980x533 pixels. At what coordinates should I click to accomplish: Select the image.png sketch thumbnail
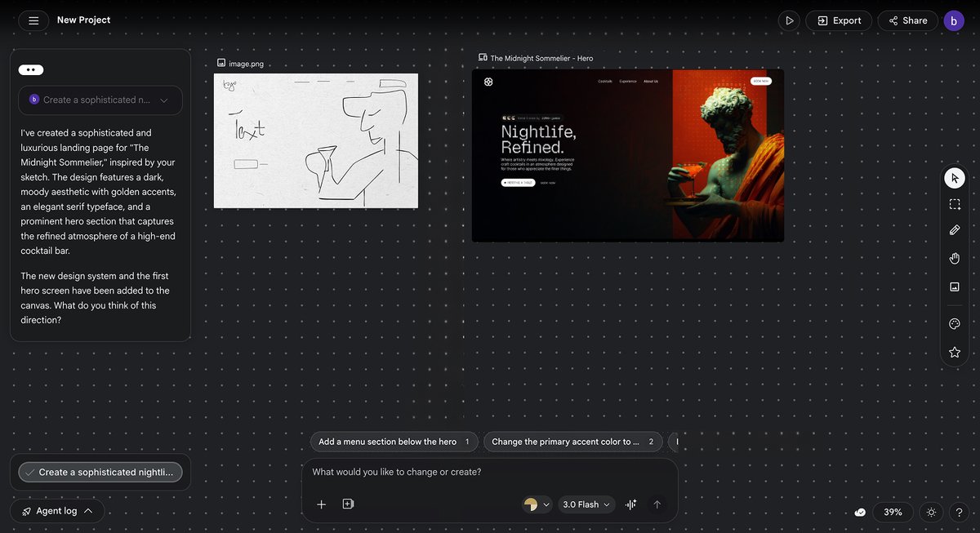point(316,140)
